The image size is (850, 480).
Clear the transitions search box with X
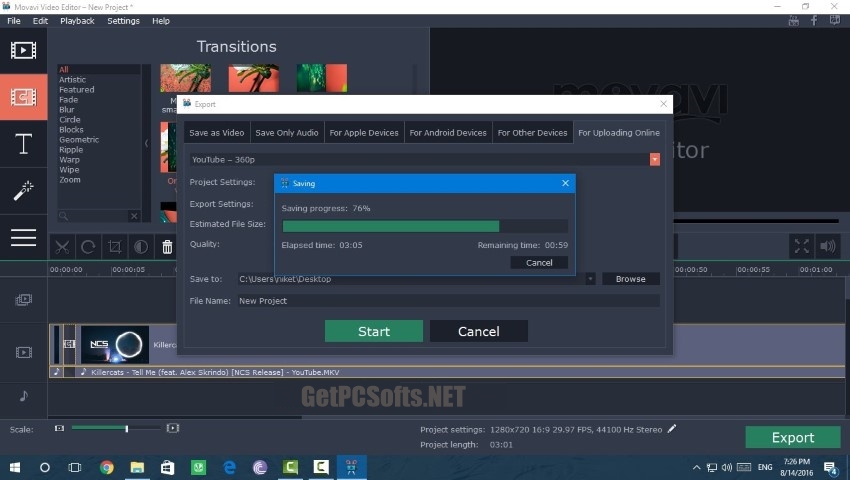point(134,216)
